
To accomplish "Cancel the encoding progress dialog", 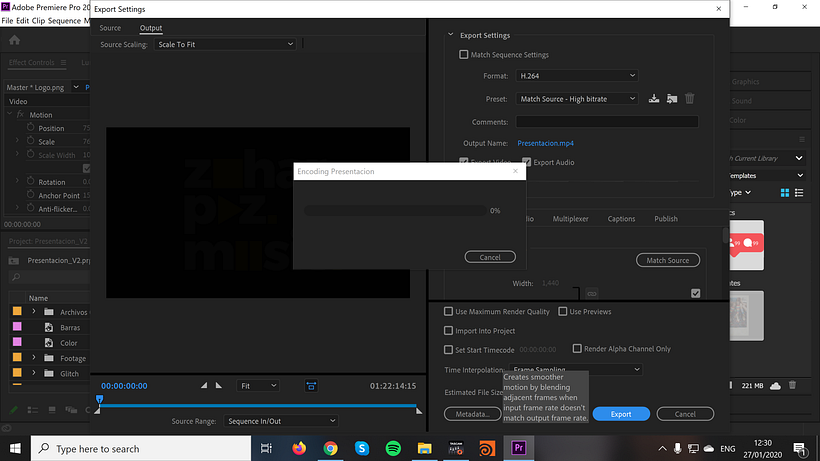I will [x=490, y=257].
